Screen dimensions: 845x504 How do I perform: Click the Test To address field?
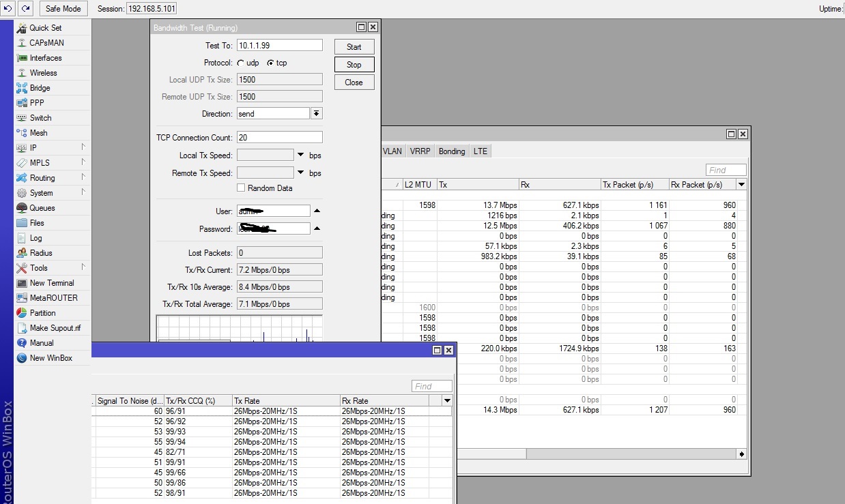[x=279, y=45]
